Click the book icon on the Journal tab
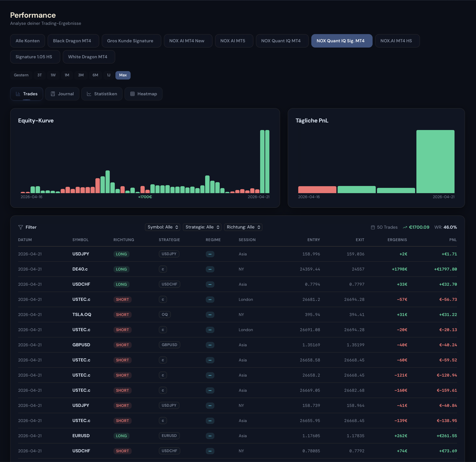 (x=53, y=94)
